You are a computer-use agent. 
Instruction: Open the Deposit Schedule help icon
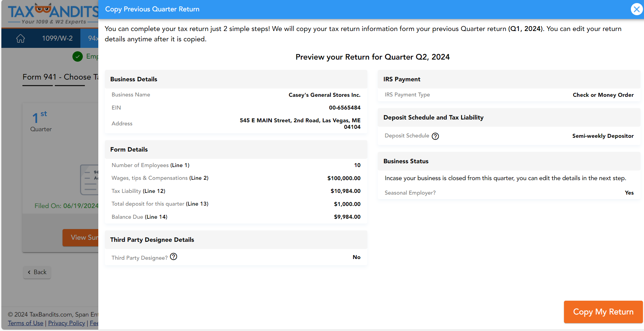coord(435,136)
